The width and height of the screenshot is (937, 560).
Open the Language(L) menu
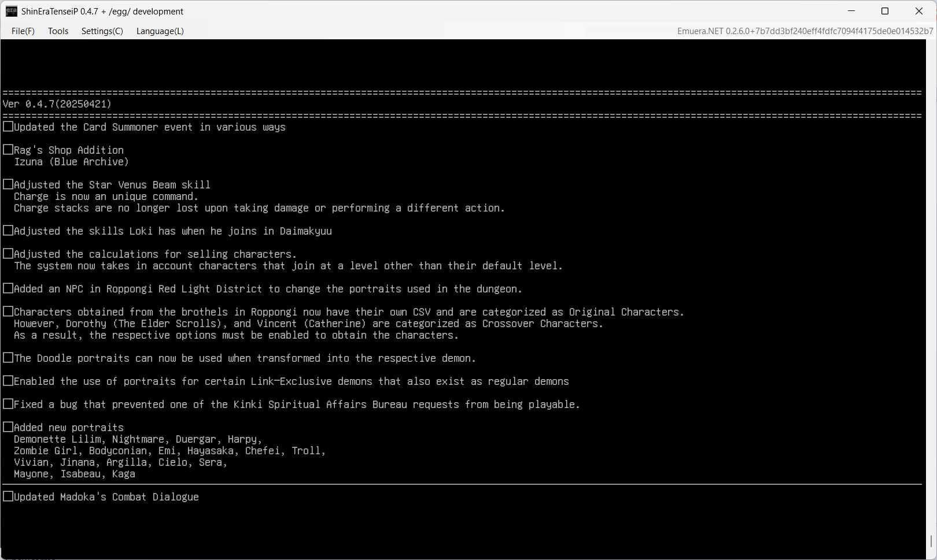pos(160,31)
